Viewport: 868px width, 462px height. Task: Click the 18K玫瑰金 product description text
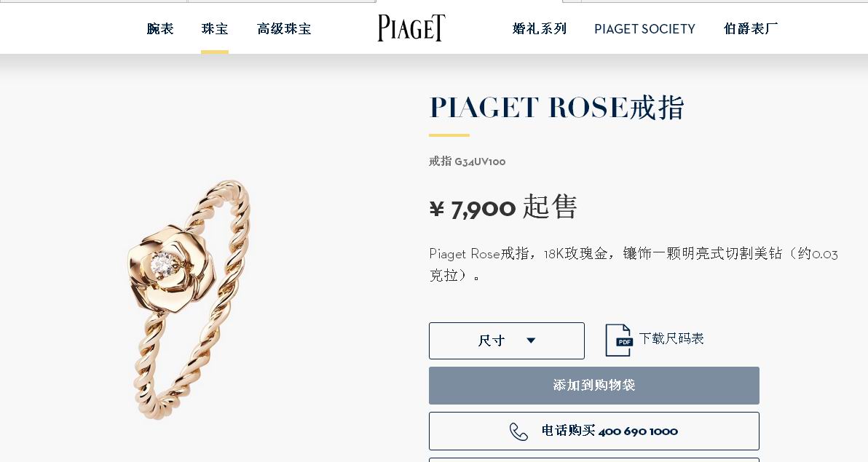coord(576,254)
